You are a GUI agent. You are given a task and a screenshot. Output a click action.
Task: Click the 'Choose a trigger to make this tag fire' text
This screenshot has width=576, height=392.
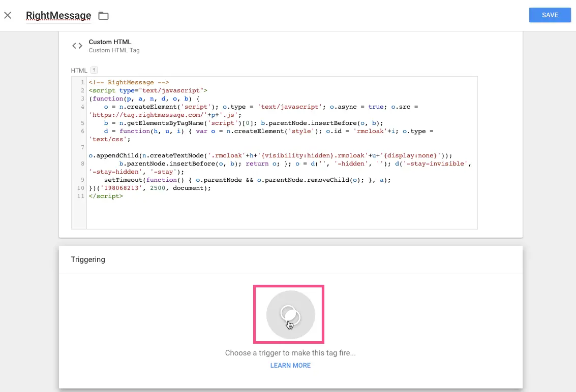click(290, 353)
